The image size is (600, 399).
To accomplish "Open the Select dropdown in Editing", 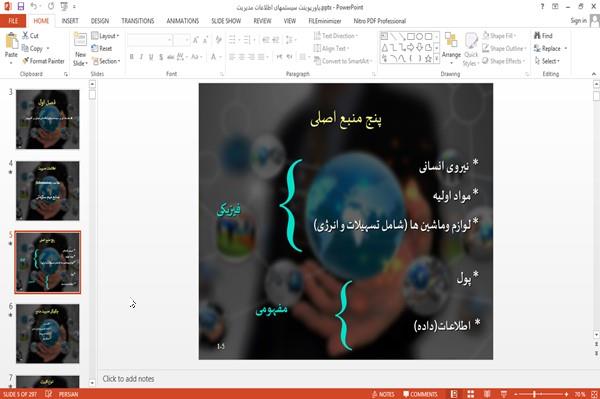I will tap(548, 61).
